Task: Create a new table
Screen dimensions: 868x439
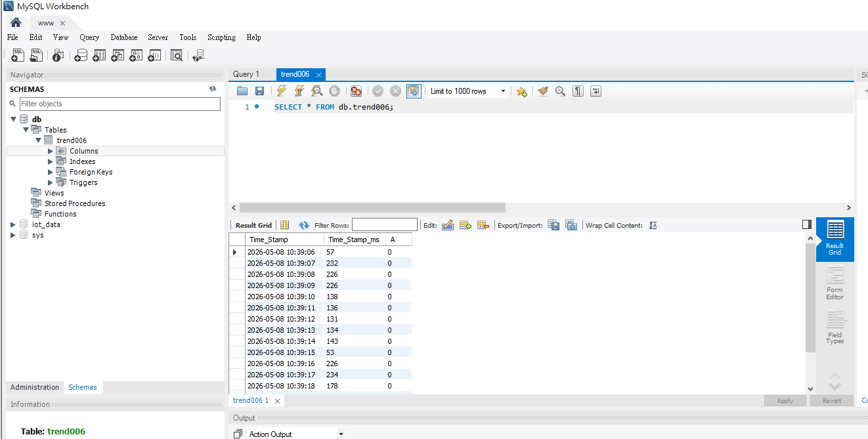Action: [x=99, y=56]
